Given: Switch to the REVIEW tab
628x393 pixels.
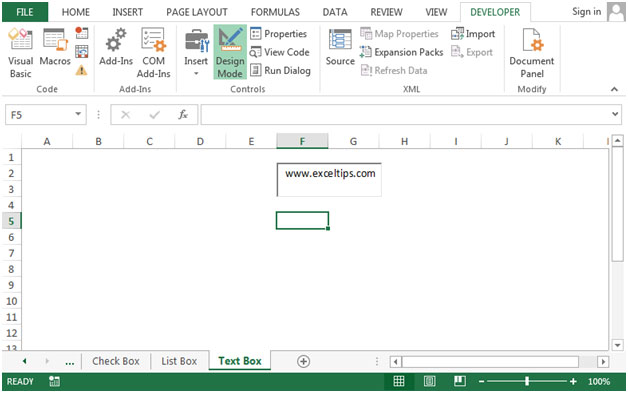Looking at the screenshot, I should pos(386,12).
